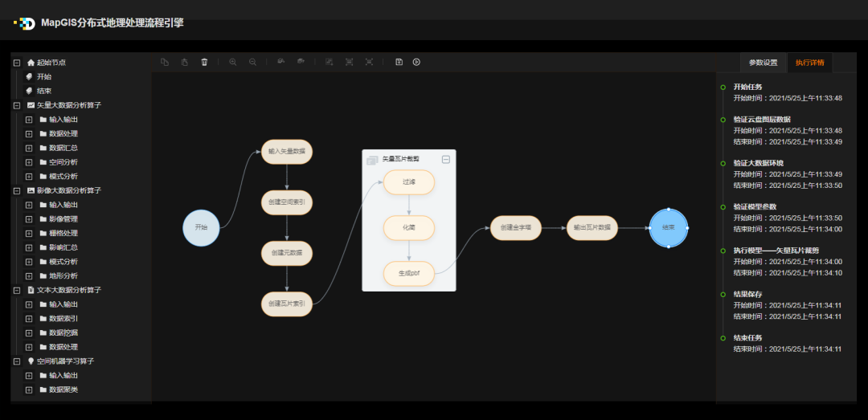Image resolution: width=868 pixels, height=420 pixels.
Task: Collapse the 矢量大数据分析算子 tree section
Action: point(17,105)
